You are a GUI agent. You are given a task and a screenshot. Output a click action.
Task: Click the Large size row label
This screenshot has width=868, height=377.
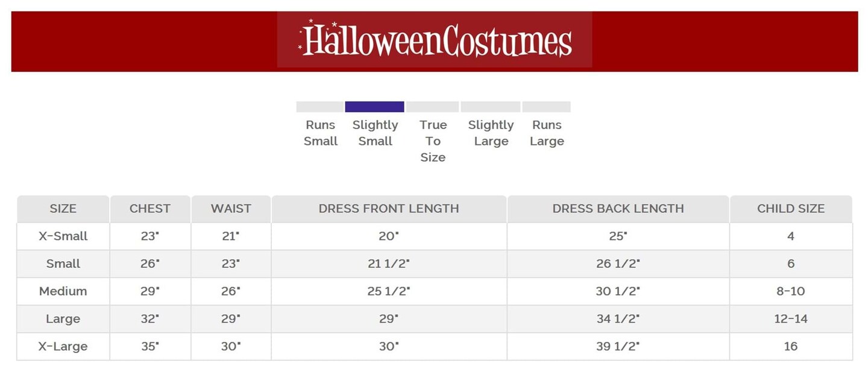tap(63, 318)
